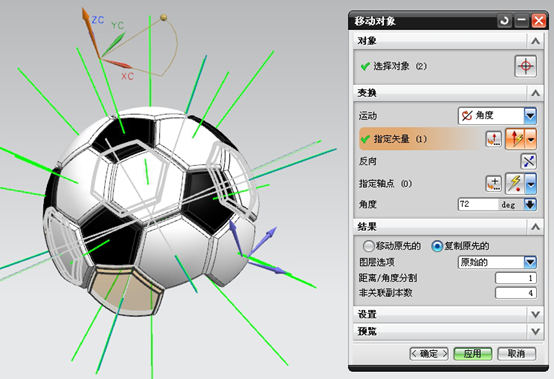Click the 角度 value input field
The width and height of the screenshot is (554, 379).
(x=478, y=205)
